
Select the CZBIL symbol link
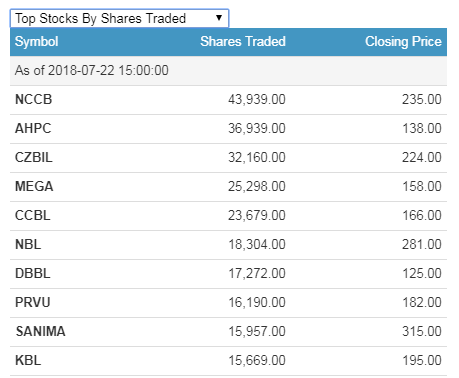(34, 158)
